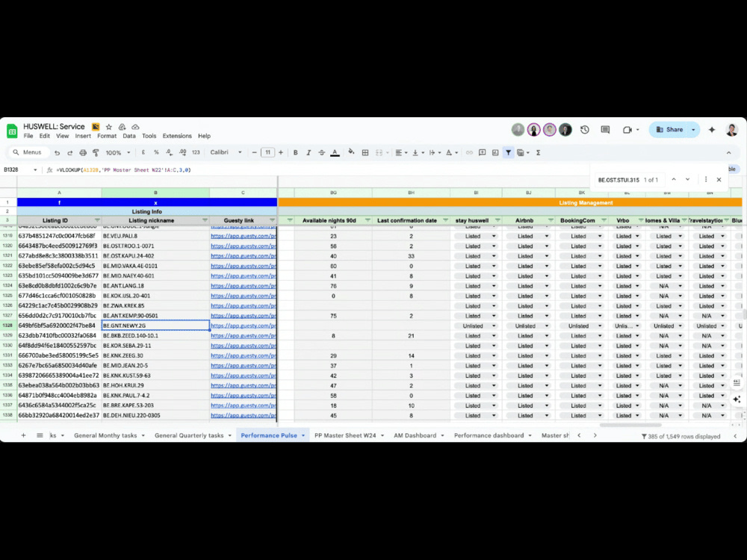Click the Functions sigma icon
The width and height of the screenshot is (747, 560).
[539, 153]
